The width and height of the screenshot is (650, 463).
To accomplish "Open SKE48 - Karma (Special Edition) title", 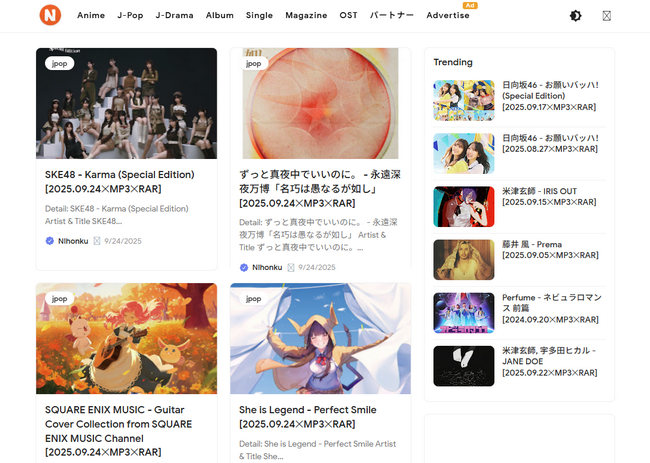I will pyautogui.click(x=120, y=182).
